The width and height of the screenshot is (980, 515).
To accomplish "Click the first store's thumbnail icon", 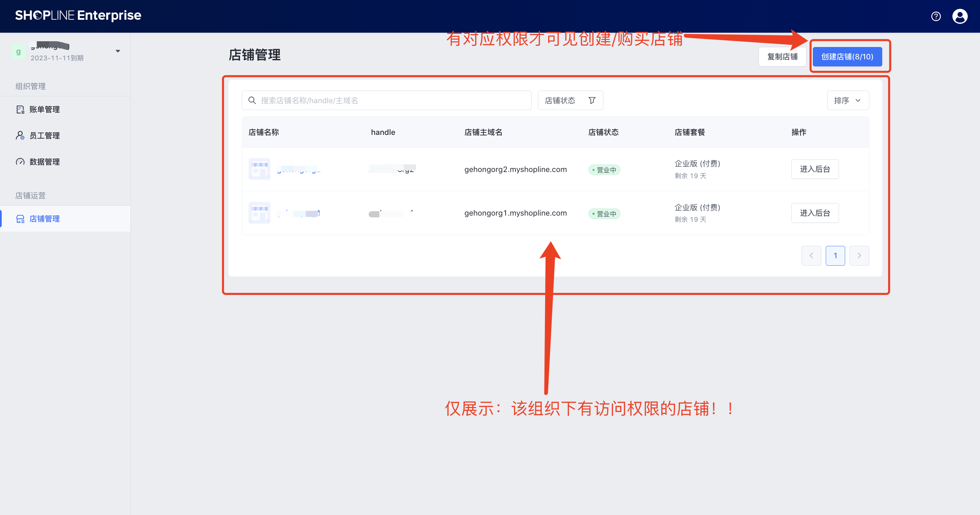I will 259,169.
